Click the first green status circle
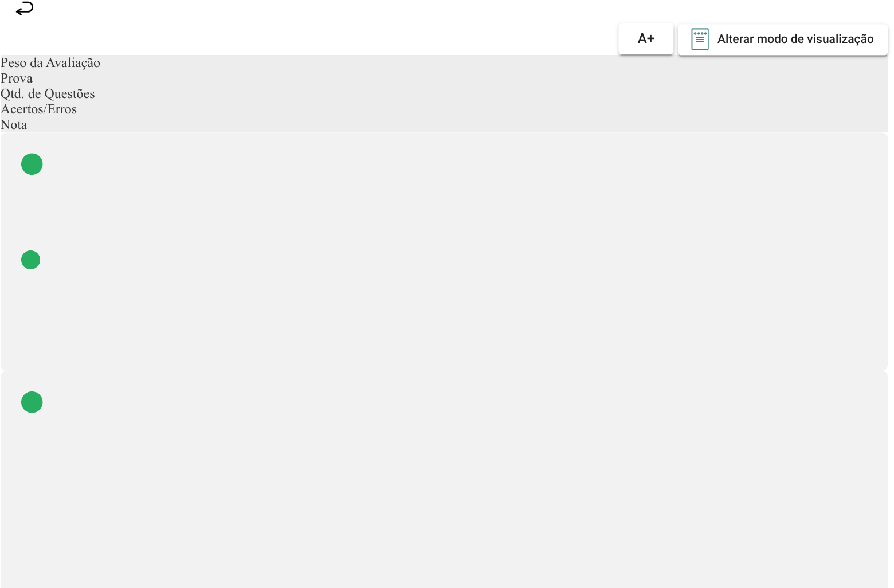 click(x=32, y=164)
